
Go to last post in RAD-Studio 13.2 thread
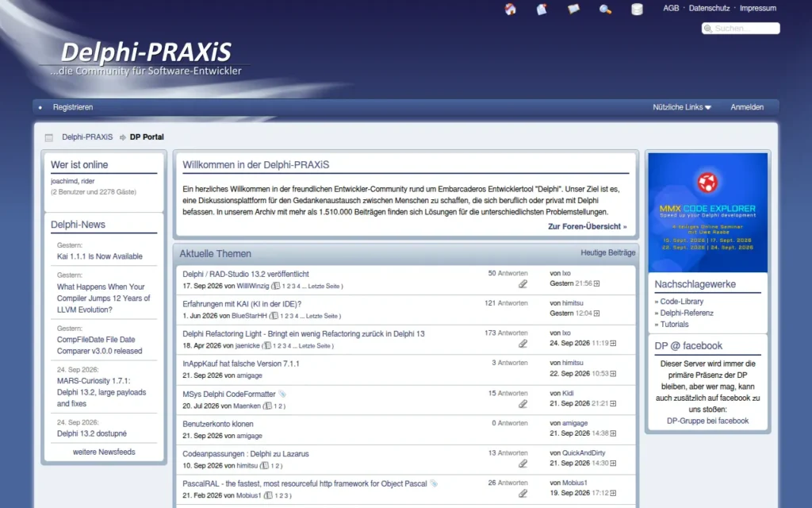click(x=596, y=283)
